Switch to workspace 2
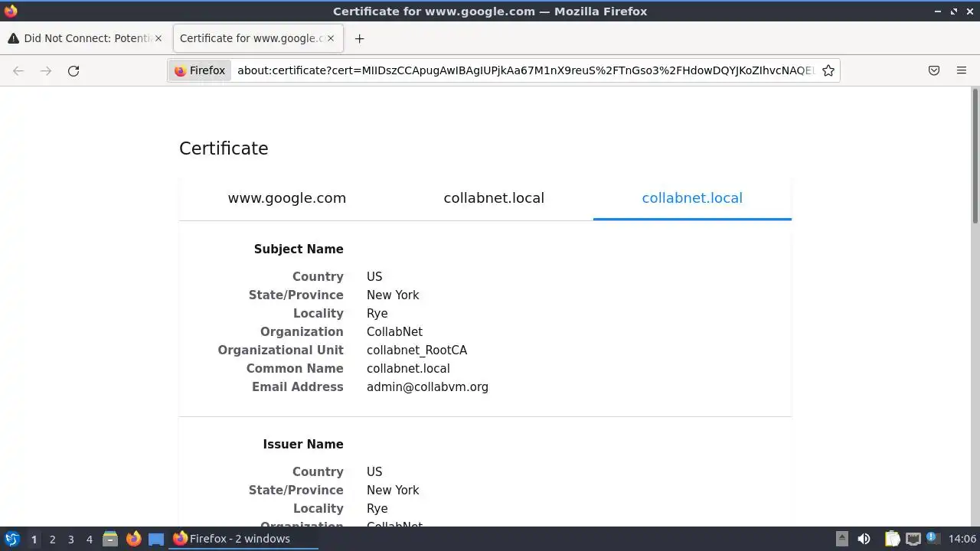Screen dimensions: 980x551 (x=52, y=539)
